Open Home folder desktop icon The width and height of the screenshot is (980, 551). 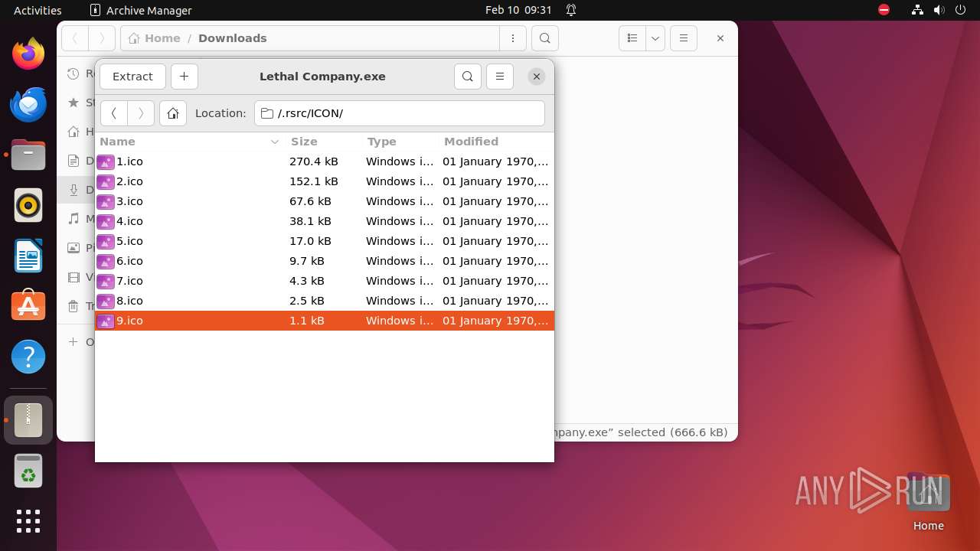point(928,501)
